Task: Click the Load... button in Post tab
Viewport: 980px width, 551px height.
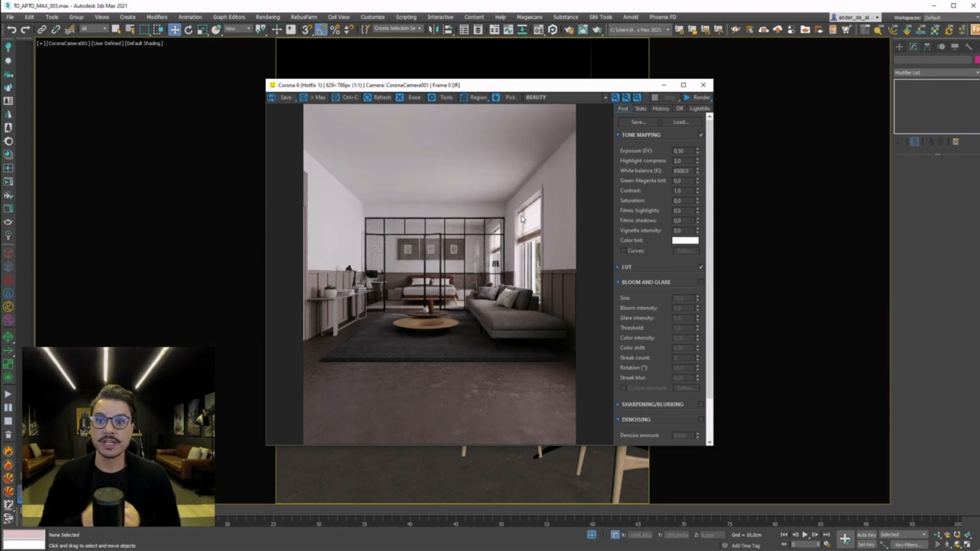Action: click(680, 122)
